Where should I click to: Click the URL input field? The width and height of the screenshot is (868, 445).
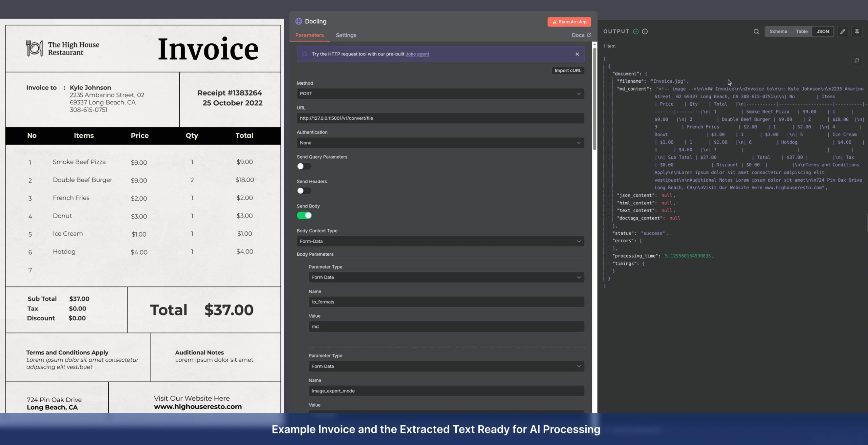pos(440,118)
